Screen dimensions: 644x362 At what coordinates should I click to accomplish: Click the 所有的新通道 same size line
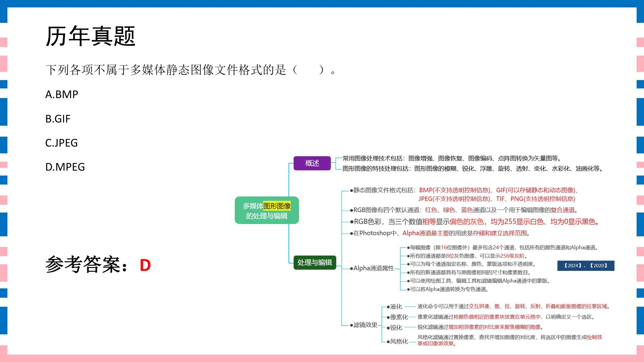pyautogui.click(x=470, y=272)
